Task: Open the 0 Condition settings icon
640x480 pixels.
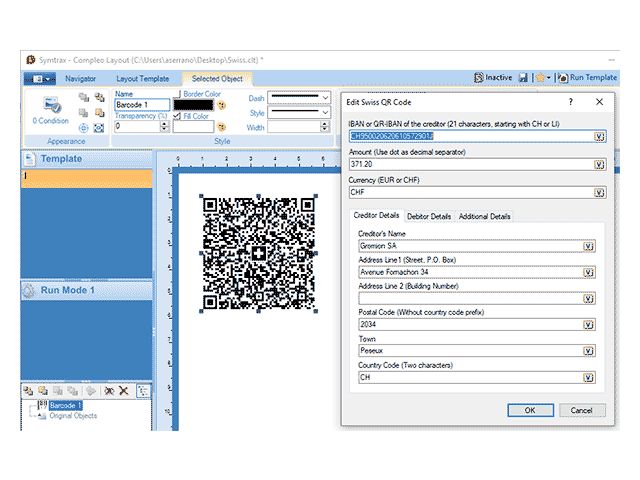Action: pos(52,105)
